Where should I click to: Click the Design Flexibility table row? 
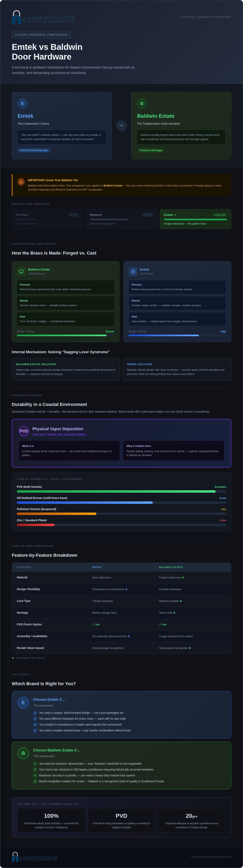(x=122, y=589)
